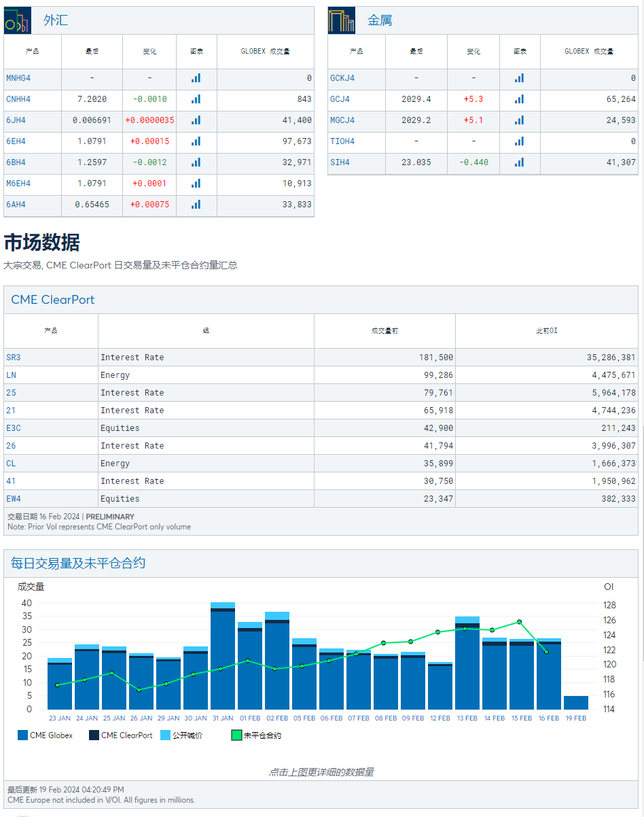Toggle CME ClearPort legend series
This screenshot has height=817, width=644.
coord(121,735)
